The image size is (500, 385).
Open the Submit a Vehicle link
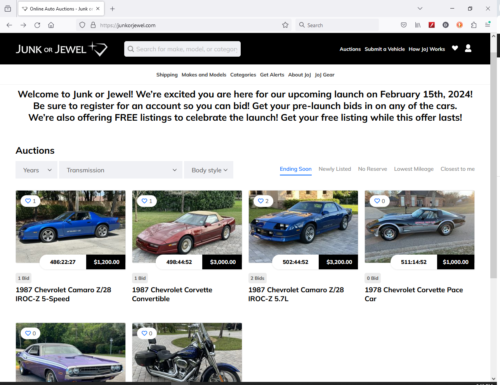pyautogui.click(x=385, y=49)
